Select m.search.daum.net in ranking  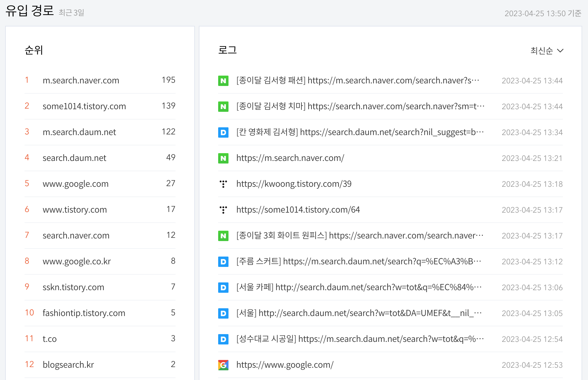coord(79,132)
